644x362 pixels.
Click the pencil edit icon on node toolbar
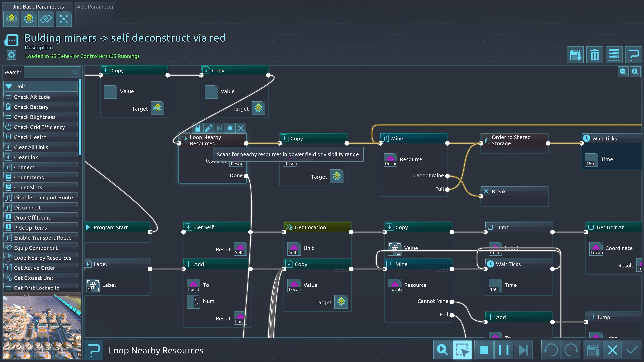(208, 128)
